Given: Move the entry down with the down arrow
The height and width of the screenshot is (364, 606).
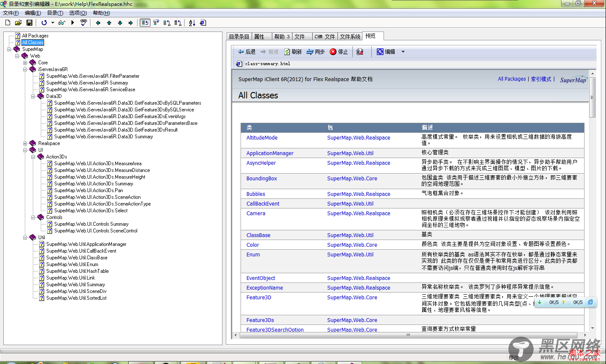Looking at the screenshot, I should 120,23.
